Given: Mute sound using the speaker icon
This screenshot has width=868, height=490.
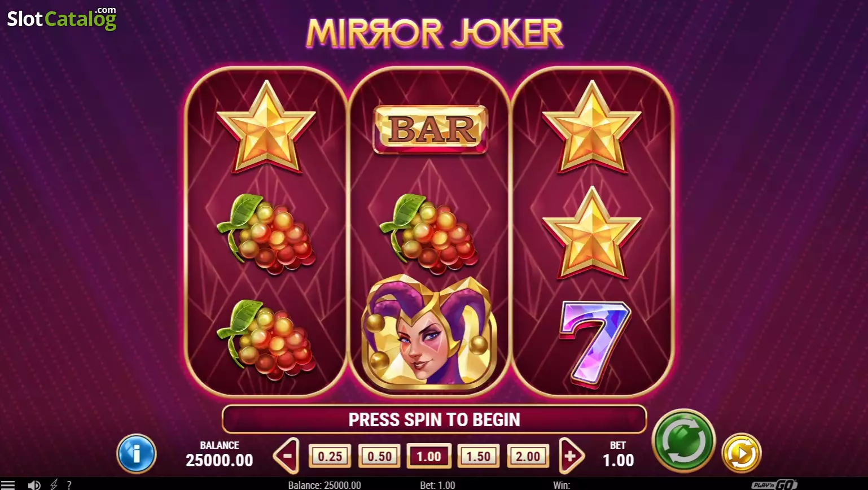Looking at the screenshot, I should 34,484.
